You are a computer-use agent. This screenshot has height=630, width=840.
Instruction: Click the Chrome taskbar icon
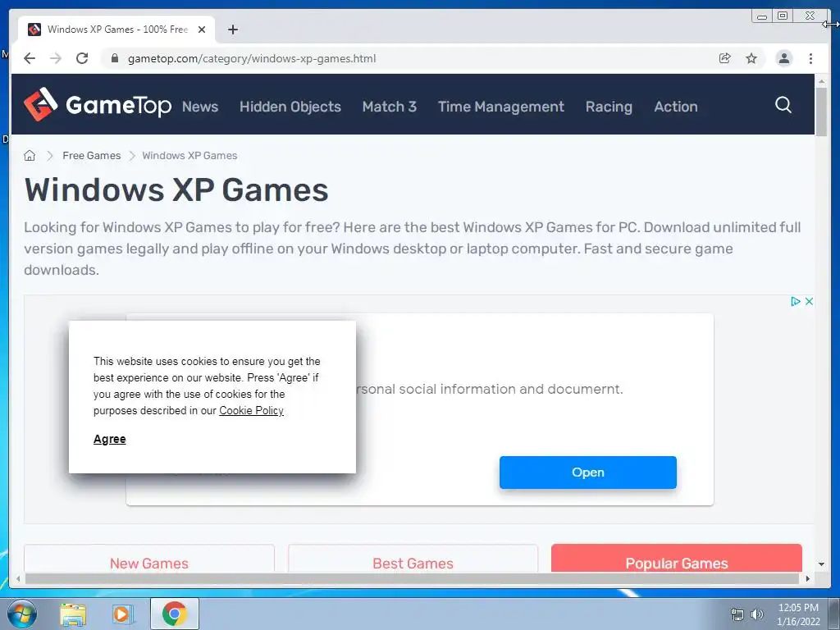[174, 614]
